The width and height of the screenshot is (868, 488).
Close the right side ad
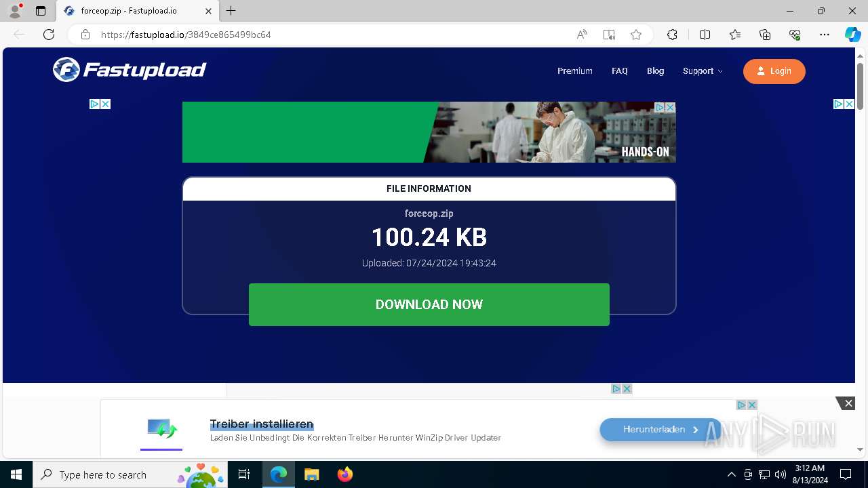[x=849, y=104]
